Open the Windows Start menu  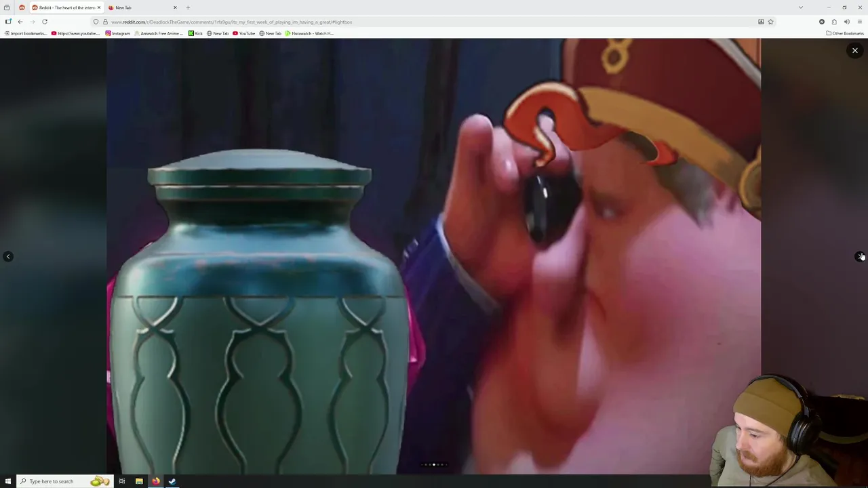click(x=7, y=481)
